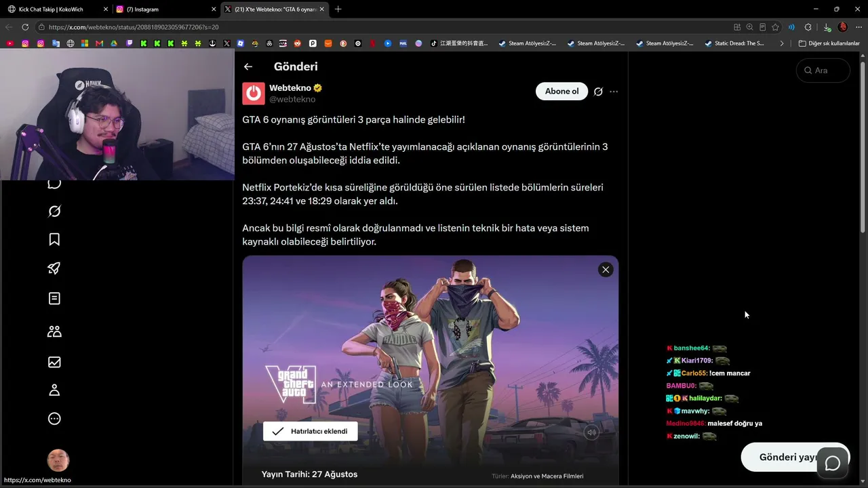Click the account avatar at the sidebar bottom
Viewport: 868px width, 488px height.
point(58,461)
